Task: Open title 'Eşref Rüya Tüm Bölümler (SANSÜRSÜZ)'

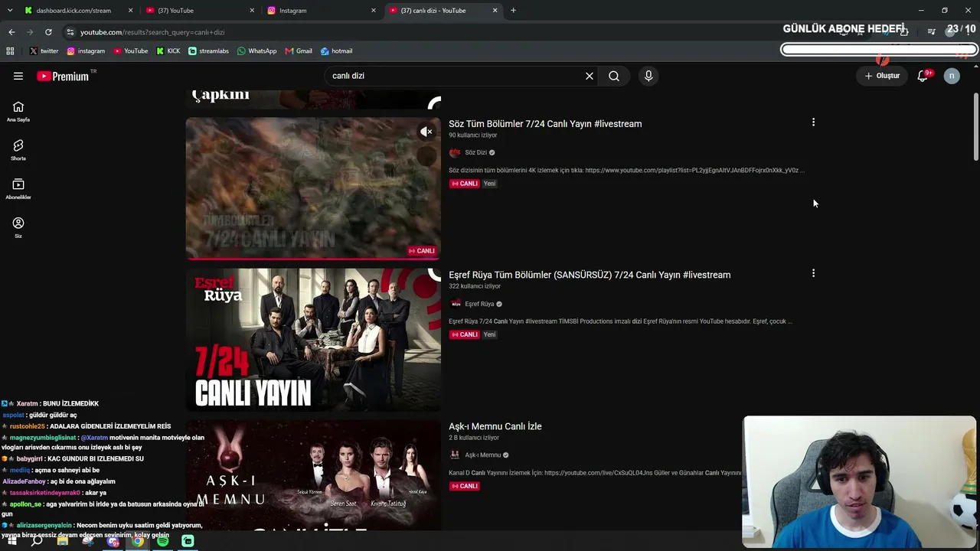Action: click(590, 275)
